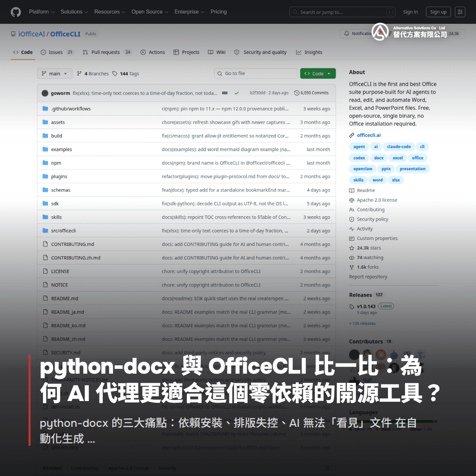The height and width of the screenshot is (476, 476).
Task: Expand commit message details ellipsis
Action: click(x=225, y=93)
